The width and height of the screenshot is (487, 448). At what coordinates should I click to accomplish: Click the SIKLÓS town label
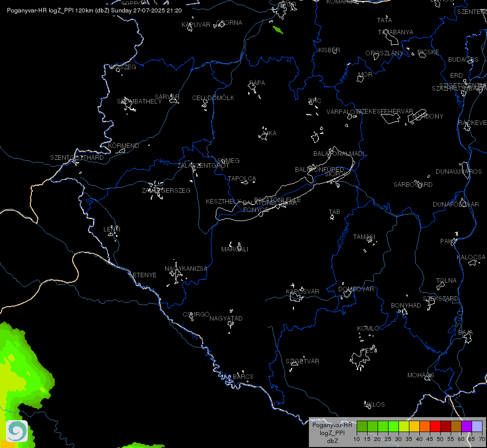point(374,405)
